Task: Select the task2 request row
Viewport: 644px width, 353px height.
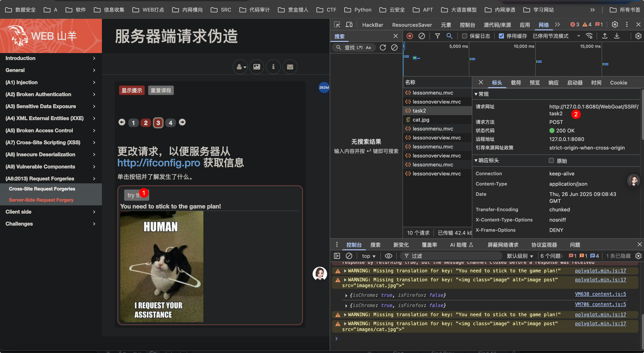Action: coord(437,111)
